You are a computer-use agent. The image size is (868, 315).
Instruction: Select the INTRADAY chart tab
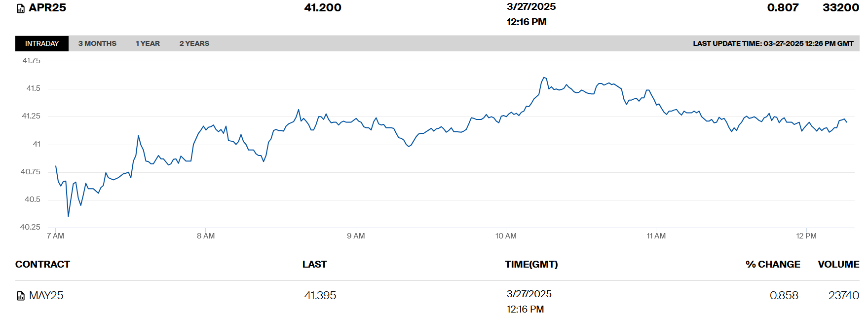[x=42, y=43]
